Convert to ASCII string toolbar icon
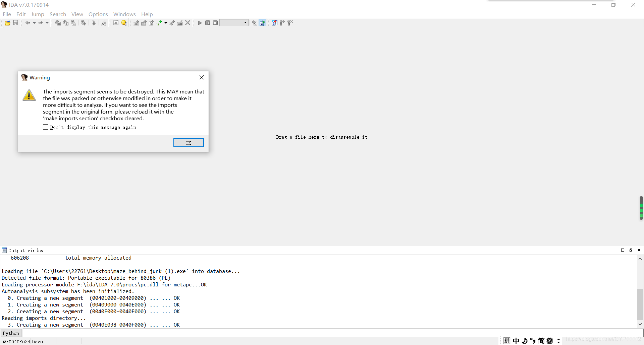 [152, 23]
